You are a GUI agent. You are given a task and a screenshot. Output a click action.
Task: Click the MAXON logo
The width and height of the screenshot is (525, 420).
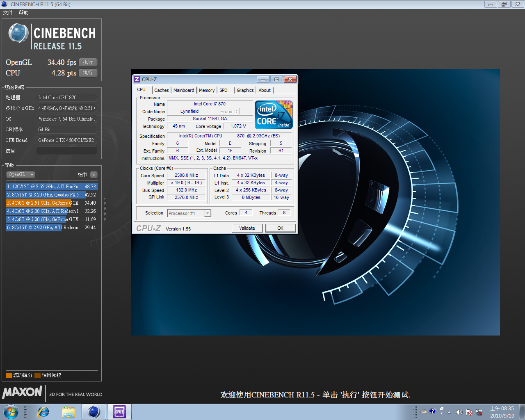[22, 392]
